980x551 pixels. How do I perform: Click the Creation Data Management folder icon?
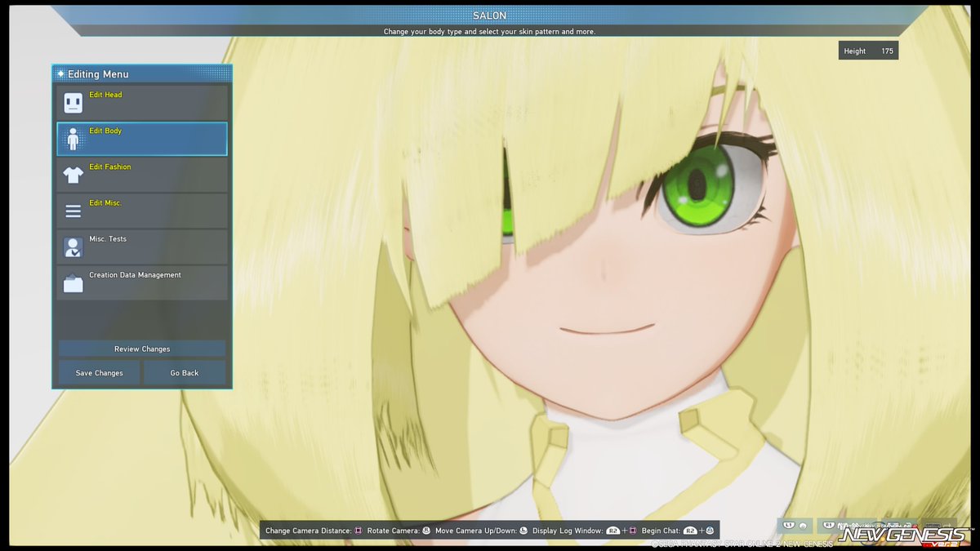click(x=73, y=282)
